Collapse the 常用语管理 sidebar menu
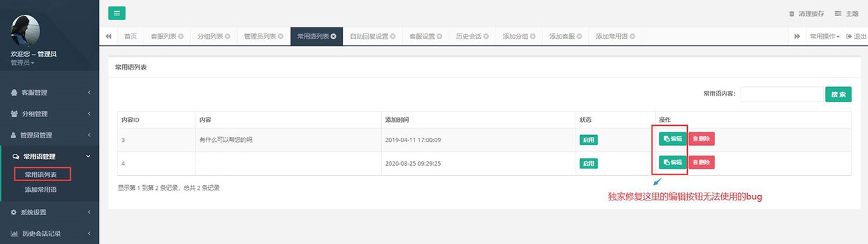This screenshot has height=244, width=868. pyautogui.click(x=49, y=156)
